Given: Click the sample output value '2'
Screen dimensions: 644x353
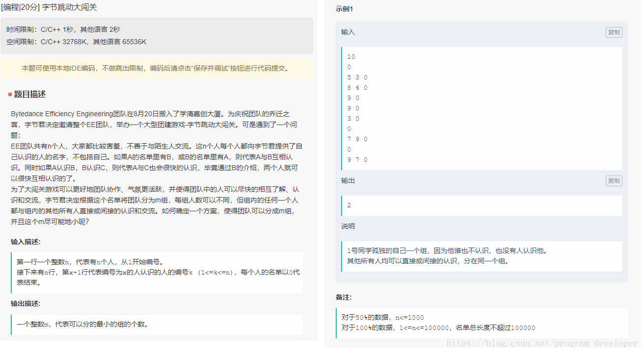Looking at the screenshot, I should [349, 205].
